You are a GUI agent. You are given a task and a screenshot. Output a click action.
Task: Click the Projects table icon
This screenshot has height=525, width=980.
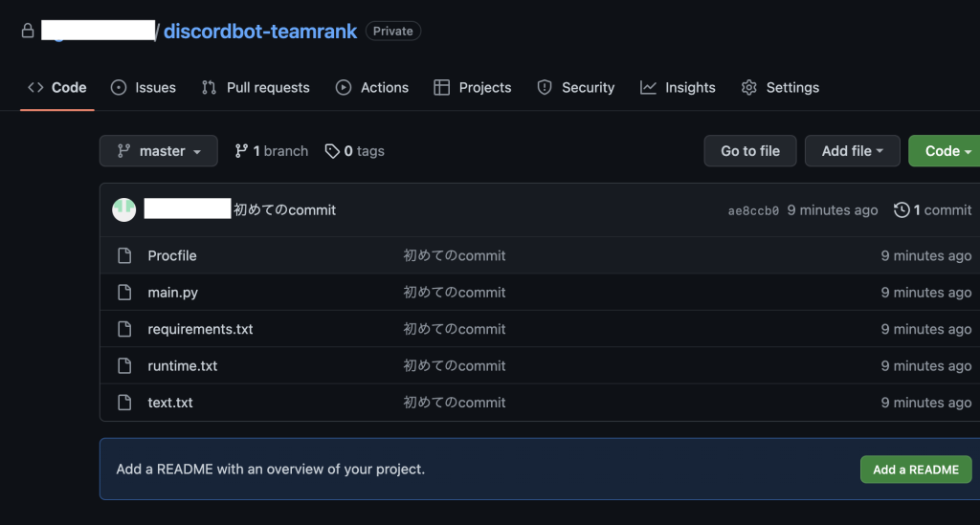click(441, 87)
